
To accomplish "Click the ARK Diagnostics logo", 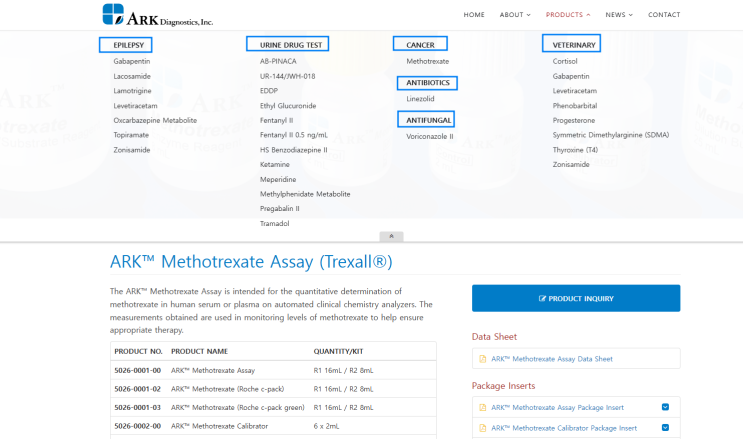I will pos(157,15).
